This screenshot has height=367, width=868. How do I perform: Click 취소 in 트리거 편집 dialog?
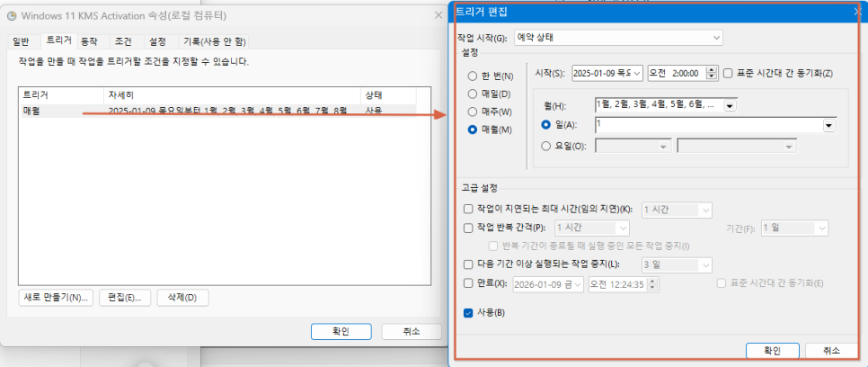[831, 351]
